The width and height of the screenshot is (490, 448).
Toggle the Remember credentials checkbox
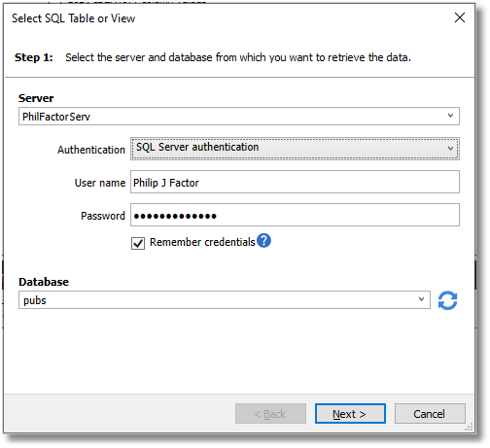(x=138, y=243)
